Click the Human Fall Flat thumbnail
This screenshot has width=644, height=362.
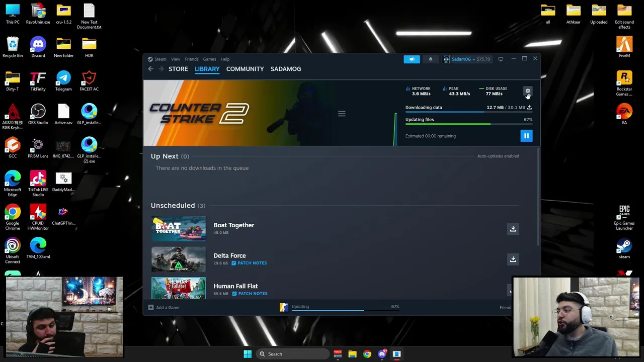coord(179,288)
